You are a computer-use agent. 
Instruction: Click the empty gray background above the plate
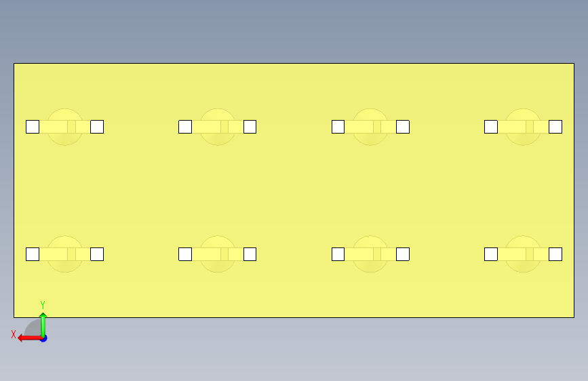pos(294,30)
